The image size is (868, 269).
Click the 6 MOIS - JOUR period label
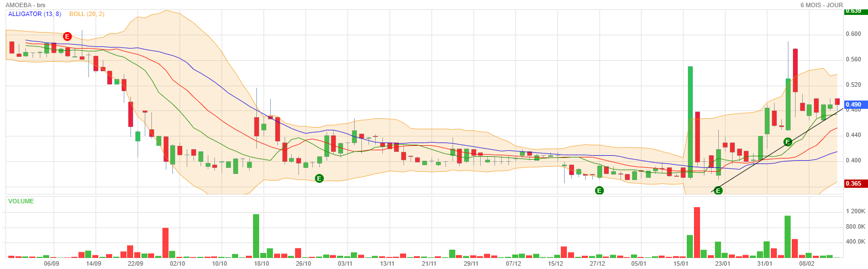click(x=822, y=5)
